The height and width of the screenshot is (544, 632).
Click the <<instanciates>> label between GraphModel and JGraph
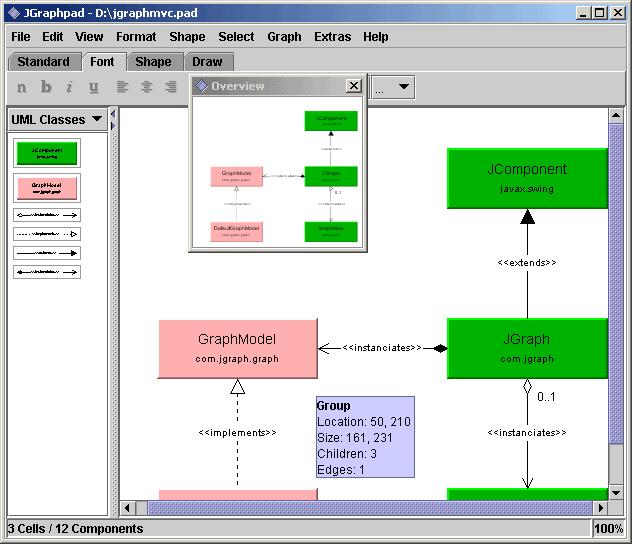click(x=382, y=348)
